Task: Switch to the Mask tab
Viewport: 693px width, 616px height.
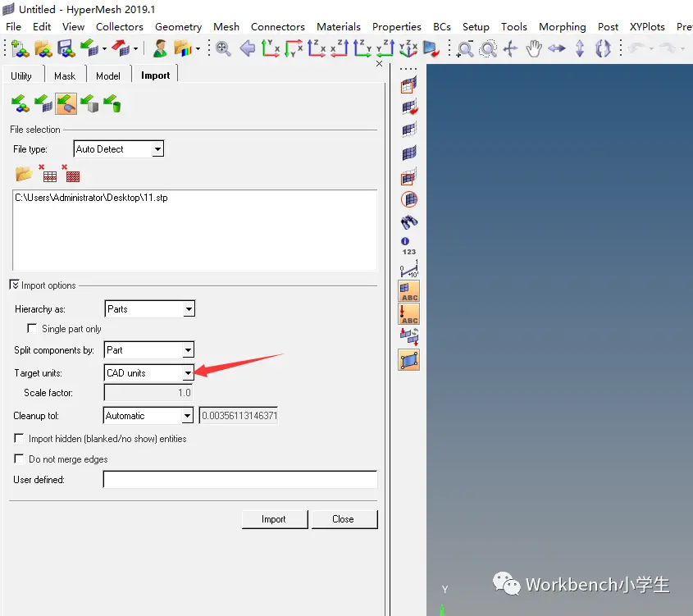Action: tap(65, 75)
